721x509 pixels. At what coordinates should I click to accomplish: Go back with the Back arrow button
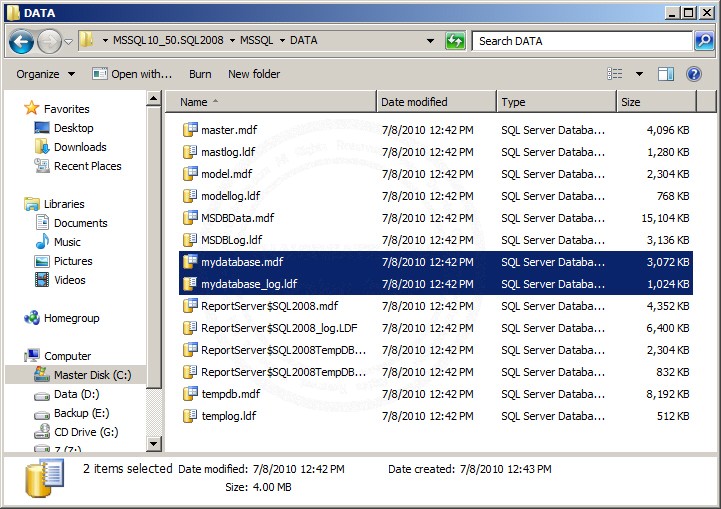(x=21, y=41)
